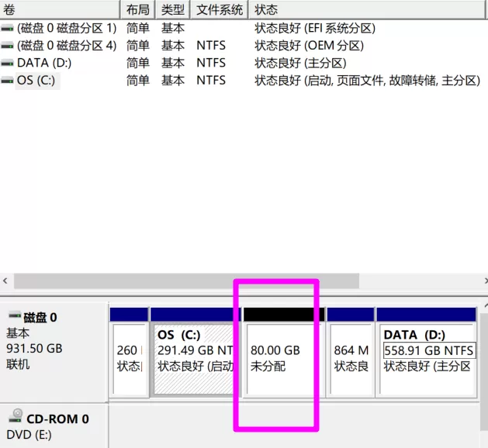This screenshot has height=448, width=488.
Task: Click the CD-ROM 0 drive icon
Action: pyautogui.click(x=16, y=416)
